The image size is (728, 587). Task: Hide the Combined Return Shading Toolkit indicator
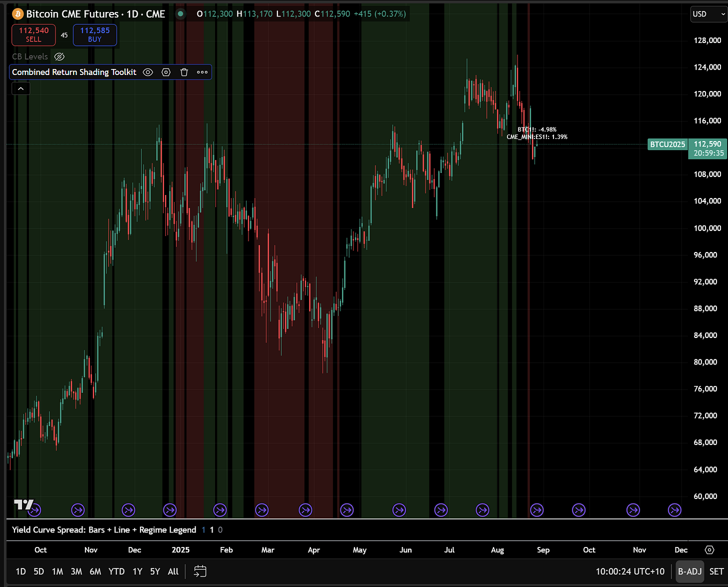point(148,72)
